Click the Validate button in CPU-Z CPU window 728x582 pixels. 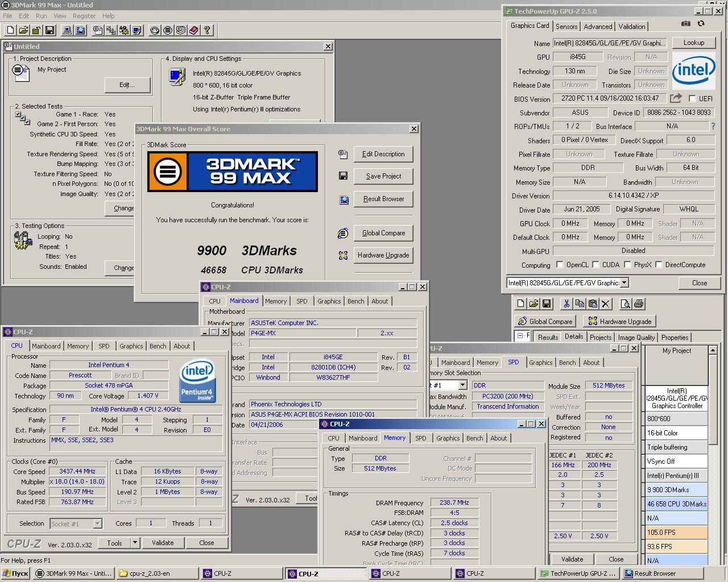click(x=163, y=543)
